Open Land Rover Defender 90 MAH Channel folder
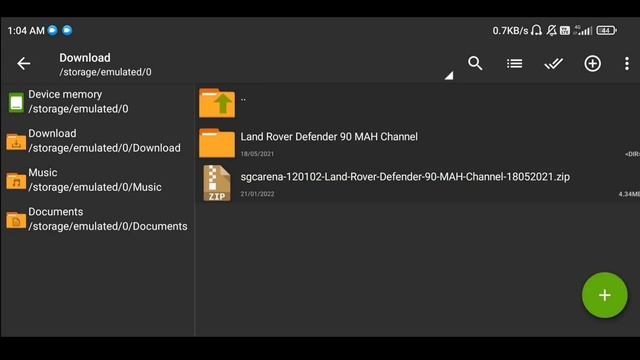Screen dimensions: 640x360 (x=418, y=143)
